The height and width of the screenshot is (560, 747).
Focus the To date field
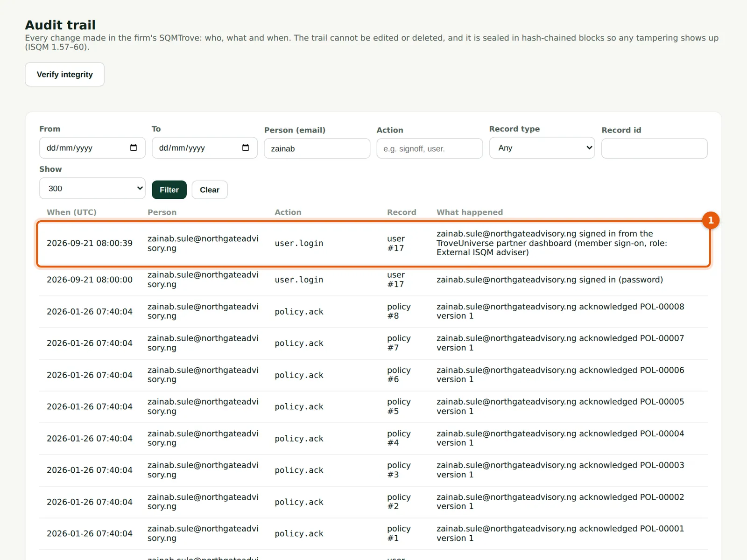pyautogui.click(x=204, y=148)
